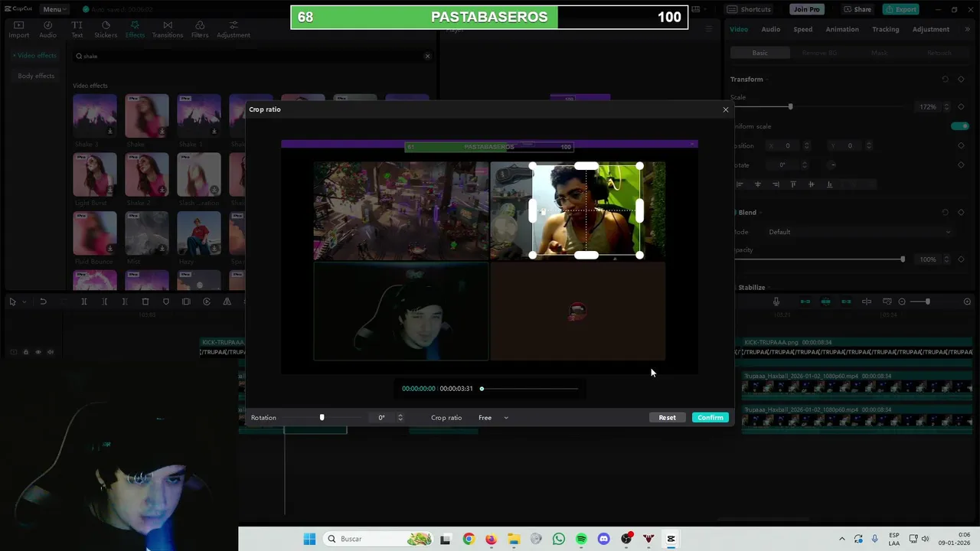Click the Opacity percentage stepper
Screen dimensions: 980x551
coord(946,259)
